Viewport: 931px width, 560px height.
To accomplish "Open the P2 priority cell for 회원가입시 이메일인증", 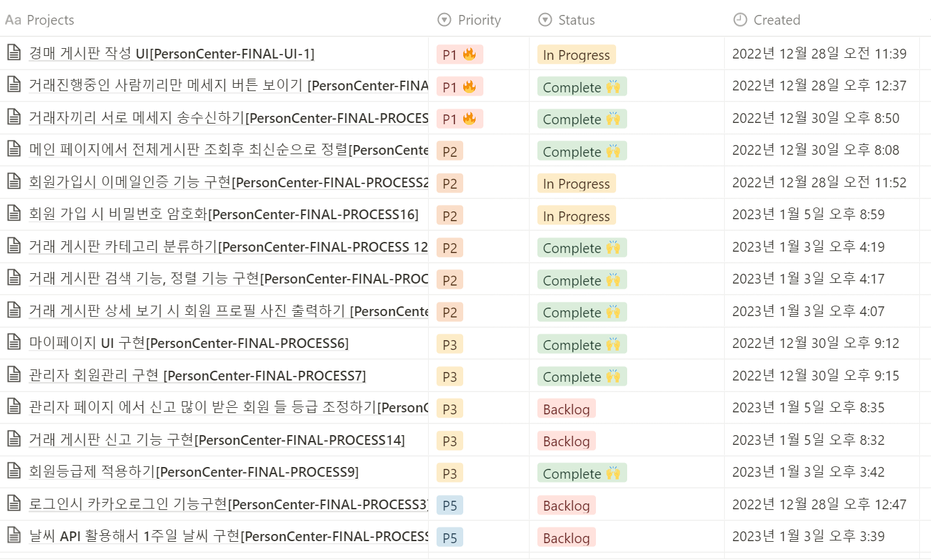I will 450,183.
